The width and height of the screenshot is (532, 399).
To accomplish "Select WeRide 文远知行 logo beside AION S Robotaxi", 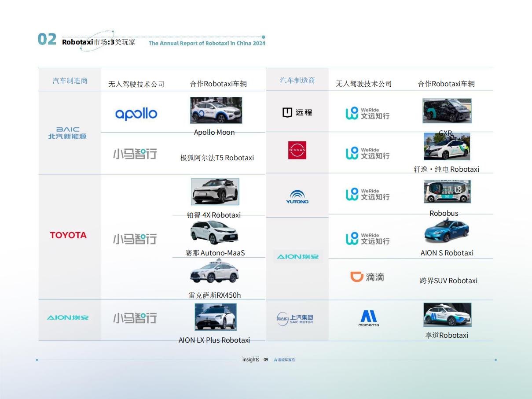I will click(367, 238).
